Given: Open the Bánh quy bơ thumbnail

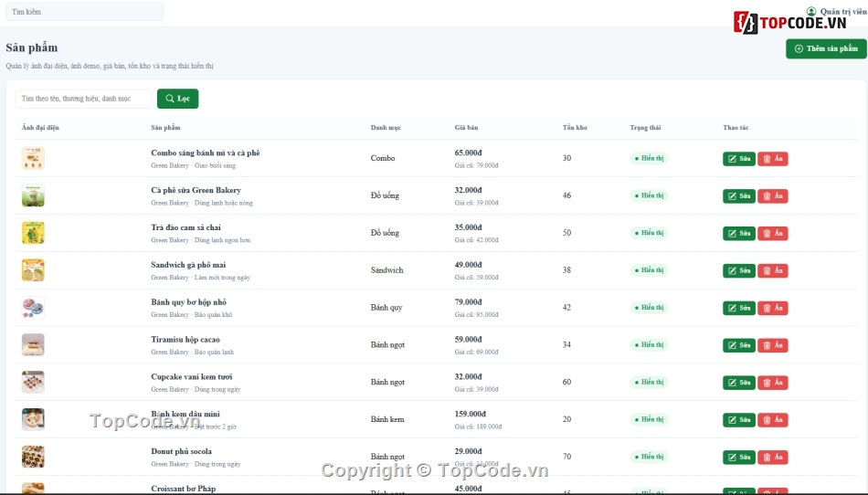Looking at the screenshot, I should [33, 308].
